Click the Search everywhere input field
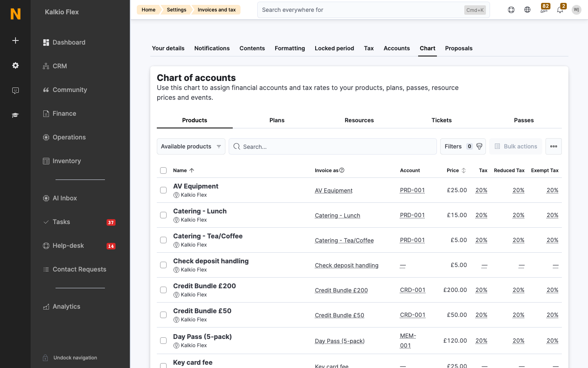This screenshot has height=368, width=588. tap(373, 10)
